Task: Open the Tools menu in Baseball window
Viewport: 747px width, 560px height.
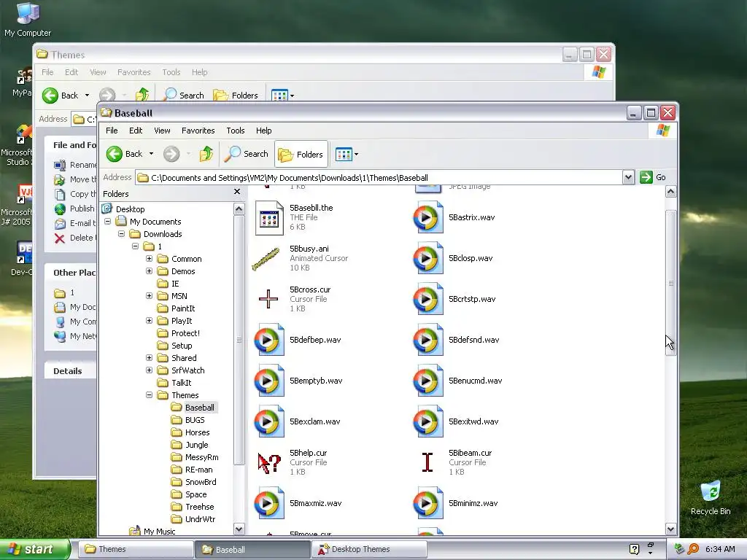Action: 236,131
